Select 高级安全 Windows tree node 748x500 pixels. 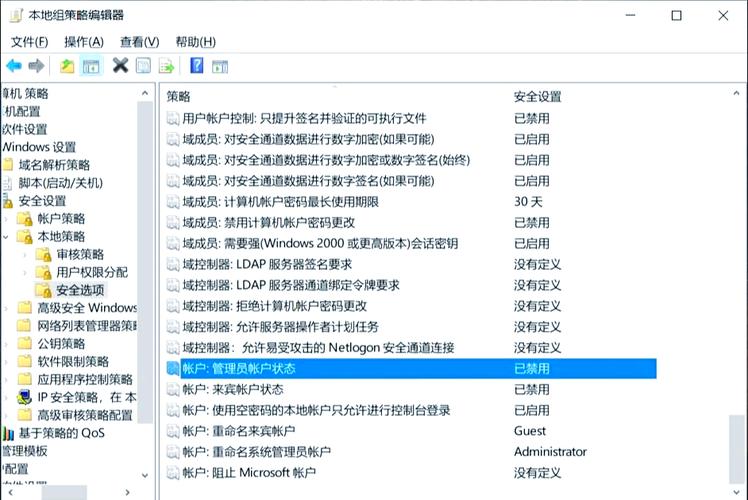click(x=87, y=308)
